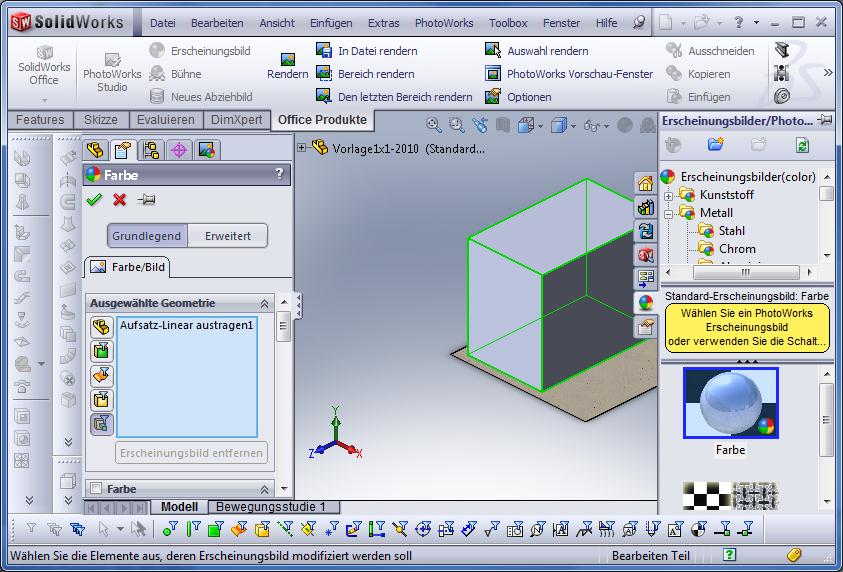
Task: Collapse the Ausgewählte Geometrie section
Action: point(265,303)
